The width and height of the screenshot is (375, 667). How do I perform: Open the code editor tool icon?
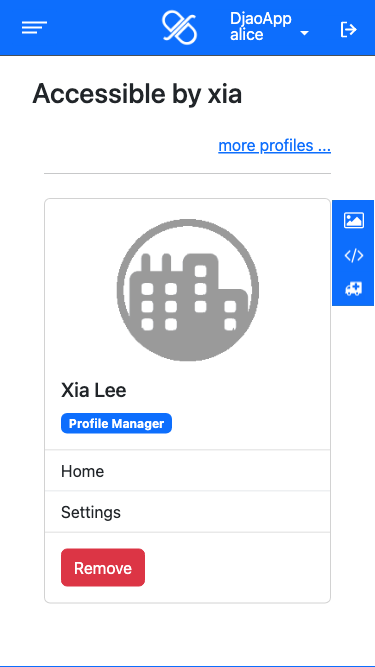pyautogui.click(x=354, y=256)
